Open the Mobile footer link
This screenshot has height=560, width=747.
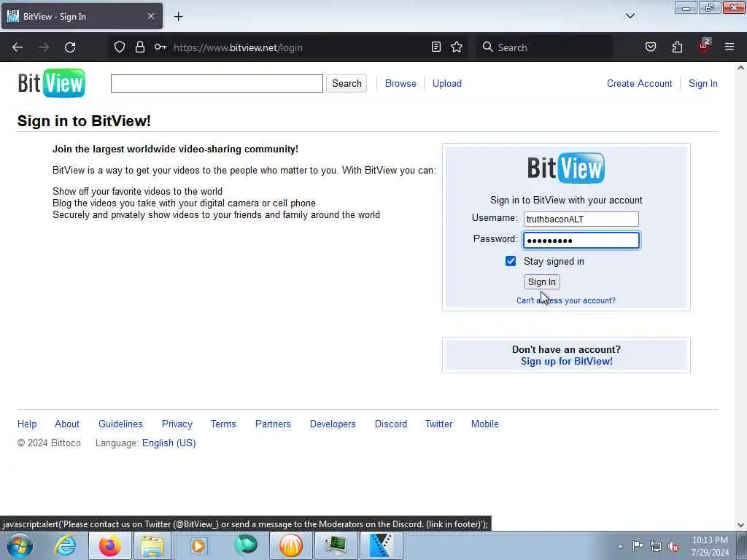pos(485,424)
